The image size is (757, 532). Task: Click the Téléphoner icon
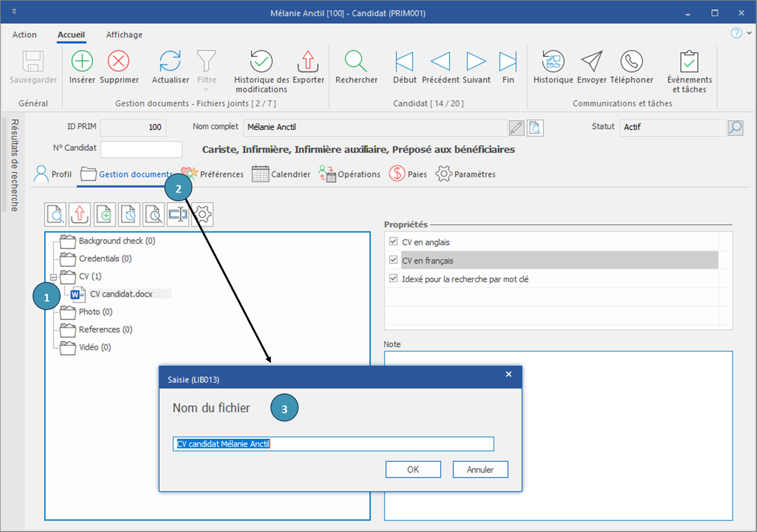pyautogui.click(x=631, y=62)
